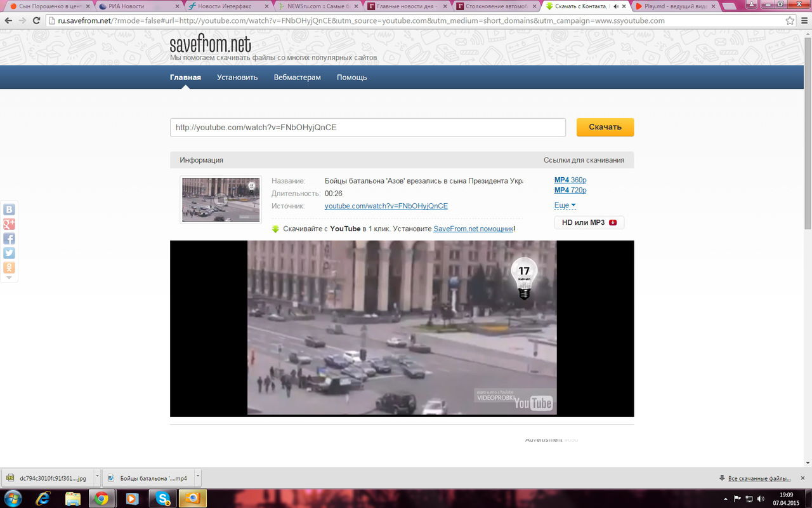Open the Вебмастерам menu item

point(298,77)
